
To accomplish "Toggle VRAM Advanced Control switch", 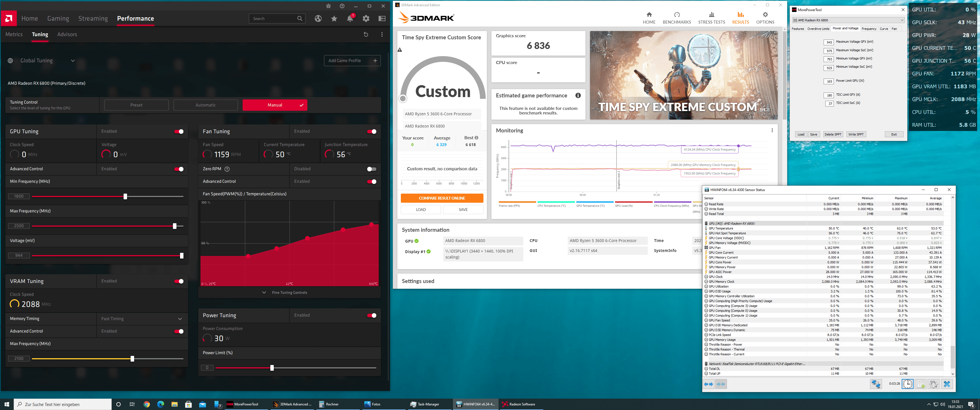I will (179, 331).
